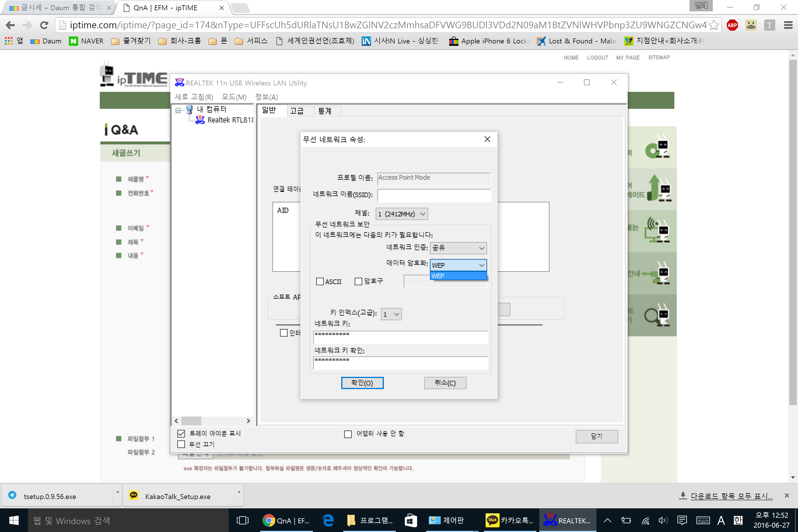The image size is (798, 532).
Task: Click the 닫기 button in the utility
Action: click(x=597, y=436)
